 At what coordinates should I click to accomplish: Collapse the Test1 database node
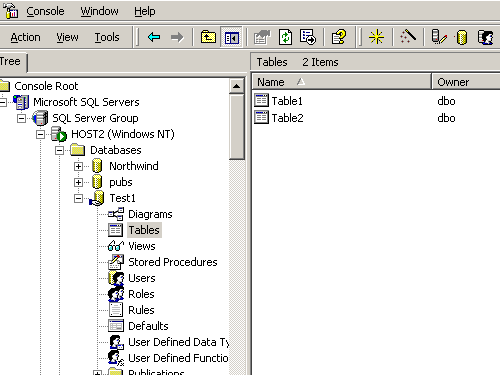pos(78,198)
